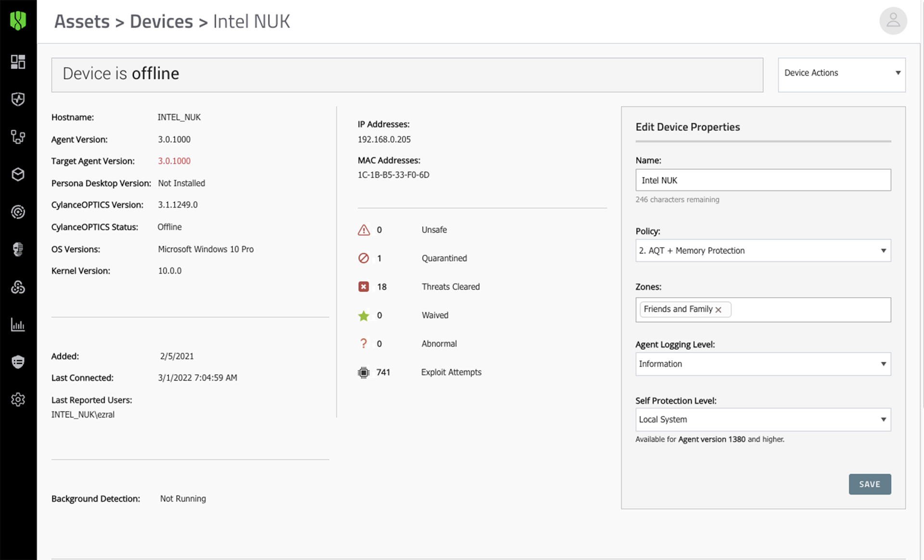Viewport: 924px width, 560px height.
Task: Remove the Friends and Family zone tag
Action: pyautogui.click(x=719, y=310)
